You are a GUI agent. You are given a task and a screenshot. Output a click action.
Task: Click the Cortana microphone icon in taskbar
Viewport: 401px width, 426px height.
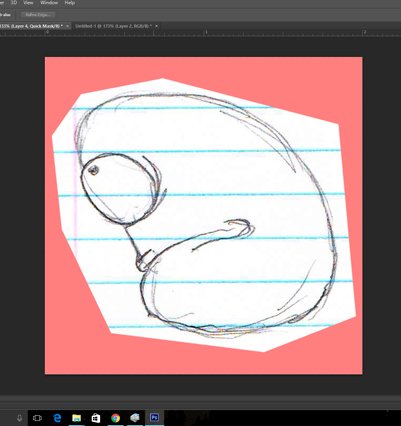pos(19,418)
